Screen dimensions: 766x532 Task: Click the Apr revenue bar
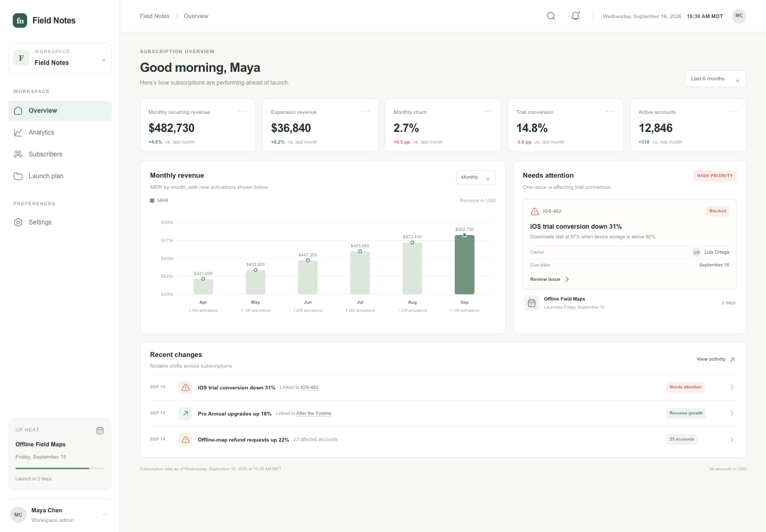pos(203,287)
